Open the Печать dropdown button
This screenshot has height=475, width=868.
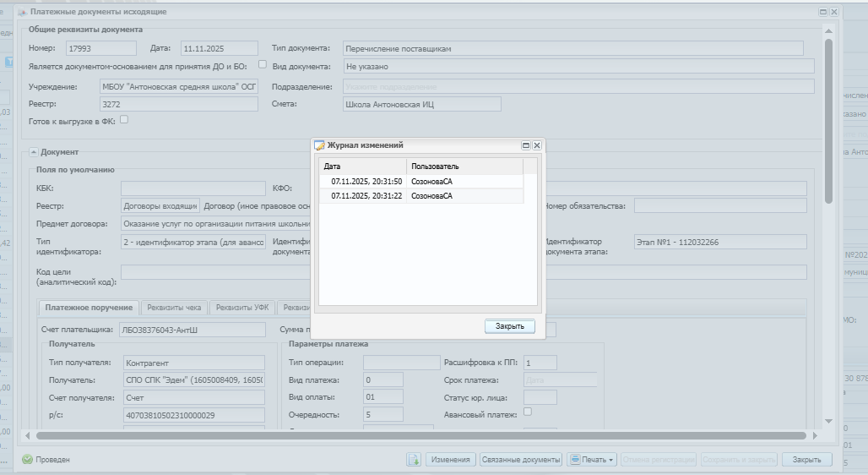coord(592,460)
